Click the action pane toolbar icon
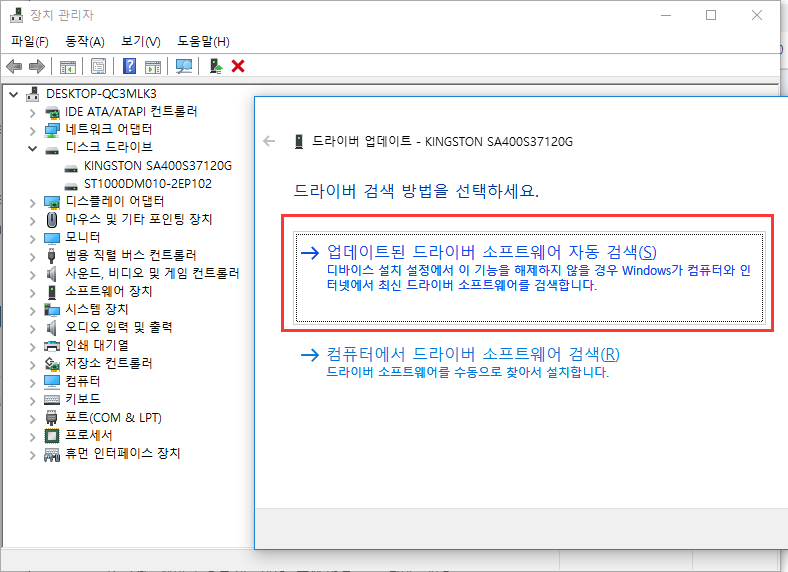The width and height of the screenshot is (788, 572). [153, 66]
